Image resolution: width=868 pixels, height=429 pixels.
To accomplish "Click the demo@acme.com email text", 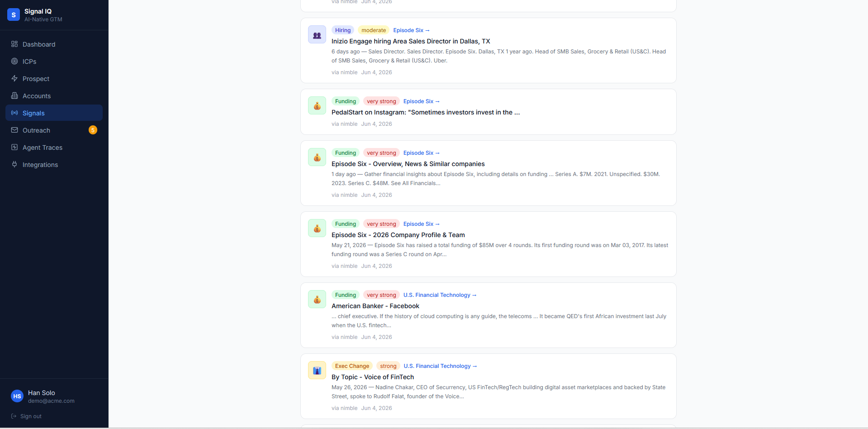I will (x=51, y=401).
